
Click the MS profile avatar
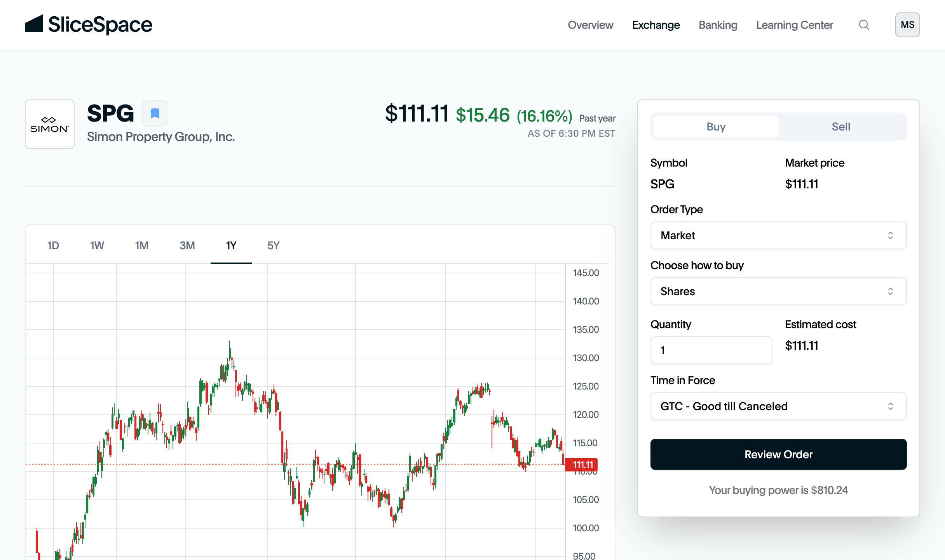907,24
